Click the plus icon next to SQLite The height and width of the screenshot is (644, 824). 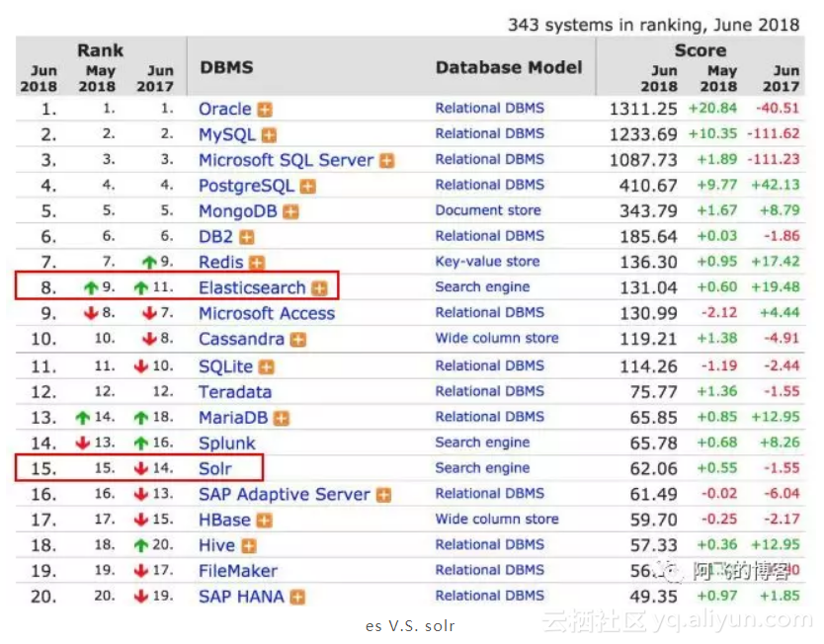(267, 367)
